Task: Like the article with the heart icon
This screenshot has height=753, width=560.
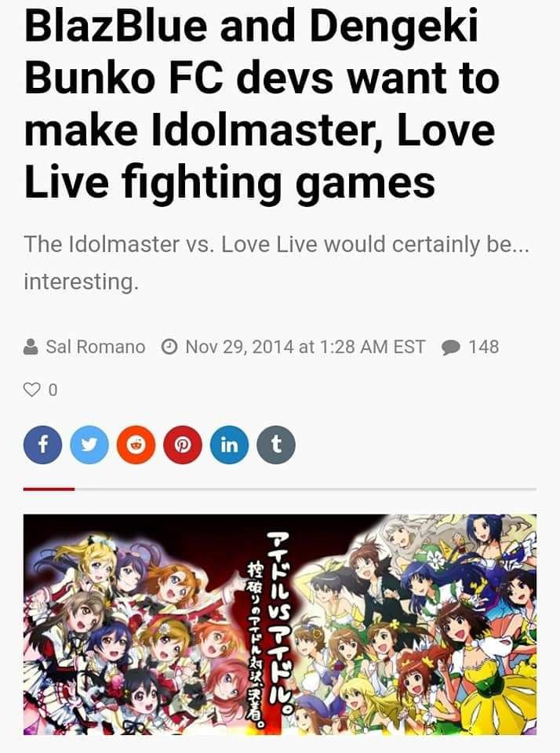Action: tap(31, 390)
